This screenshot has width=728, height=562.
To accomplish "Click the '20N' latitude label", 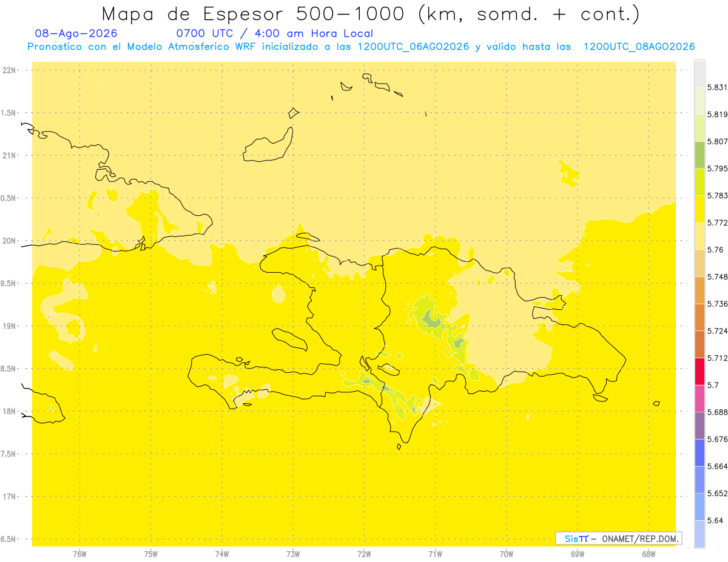I will 10,241.
